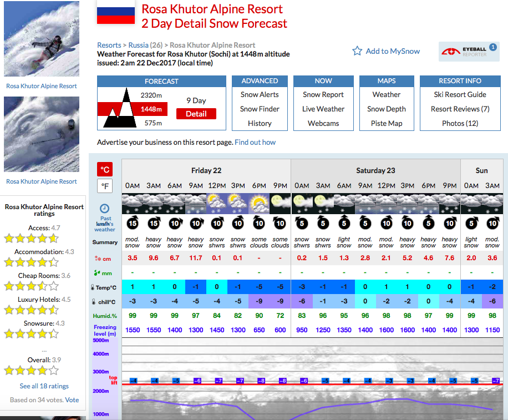Open Snow Alerts under Advanced
The height and width of the screenshot is (420, 508).
(x=260, y=95)
